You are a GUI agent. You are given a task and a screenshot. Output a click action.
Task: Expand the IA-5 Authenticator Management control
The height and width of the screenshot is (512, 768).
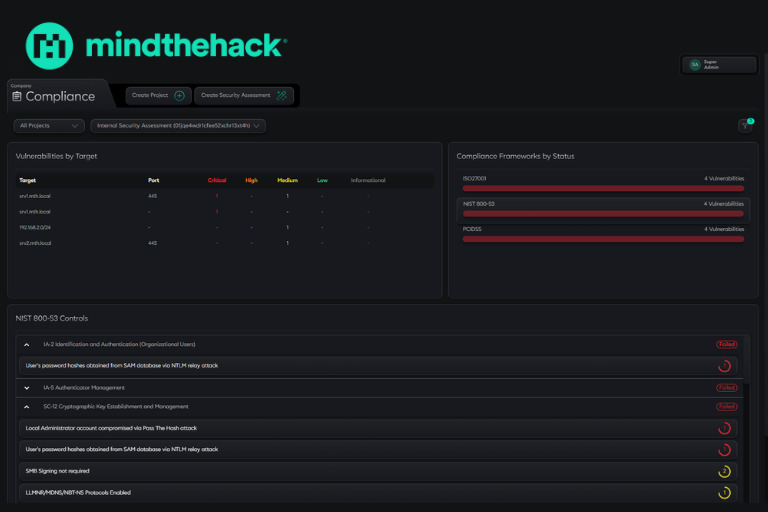27,387
